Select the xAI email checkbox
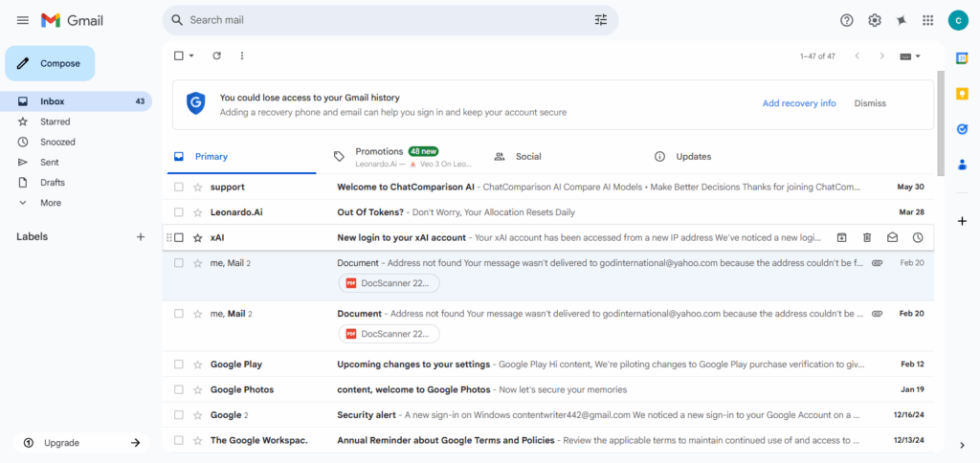 point(179,237)
